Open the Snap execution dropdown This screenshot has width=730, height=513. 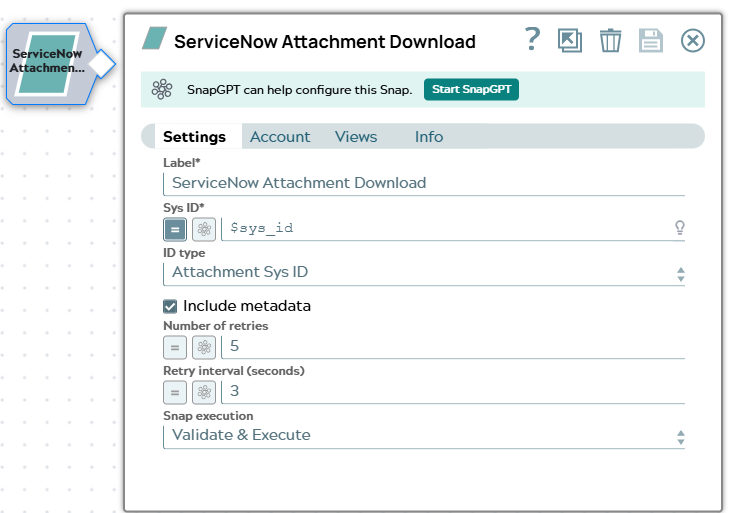click(x=424, y=436)
